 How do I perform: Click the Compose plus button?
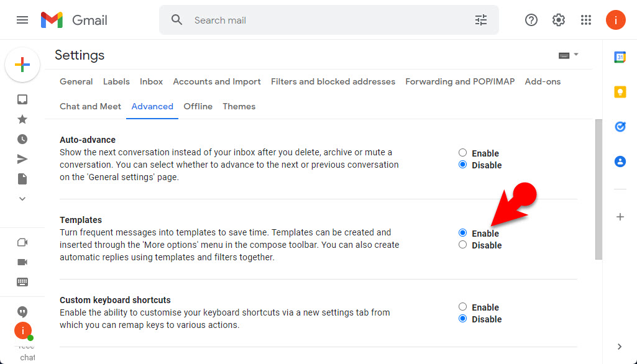[x=22, y=65]
